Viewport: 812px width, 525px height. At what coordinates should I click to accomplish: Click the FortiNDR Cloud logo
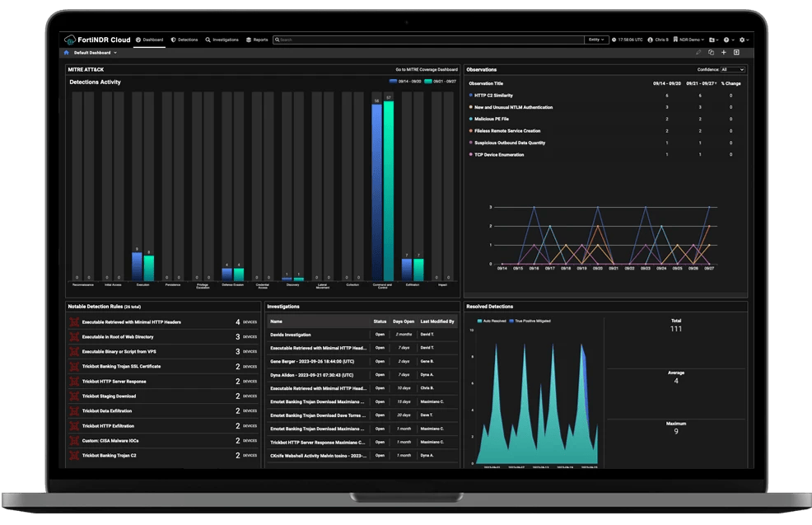click(97, 40)
